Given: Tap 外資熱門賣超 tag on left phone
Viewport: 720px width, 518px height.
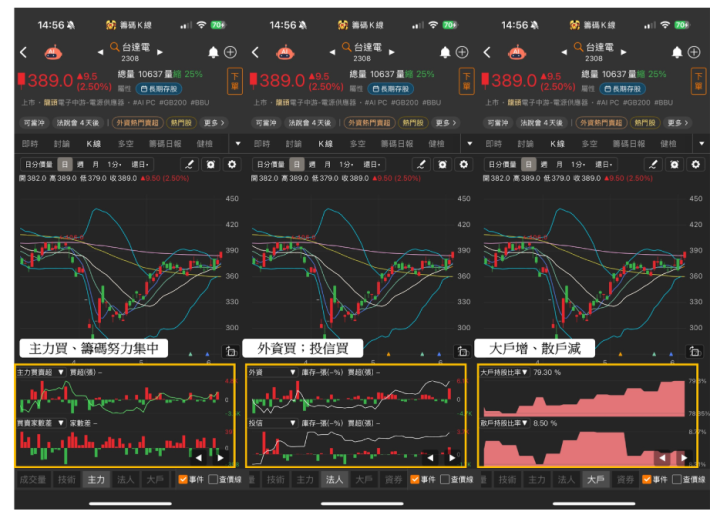Looking at the screenshot, I should pos(137,123).
